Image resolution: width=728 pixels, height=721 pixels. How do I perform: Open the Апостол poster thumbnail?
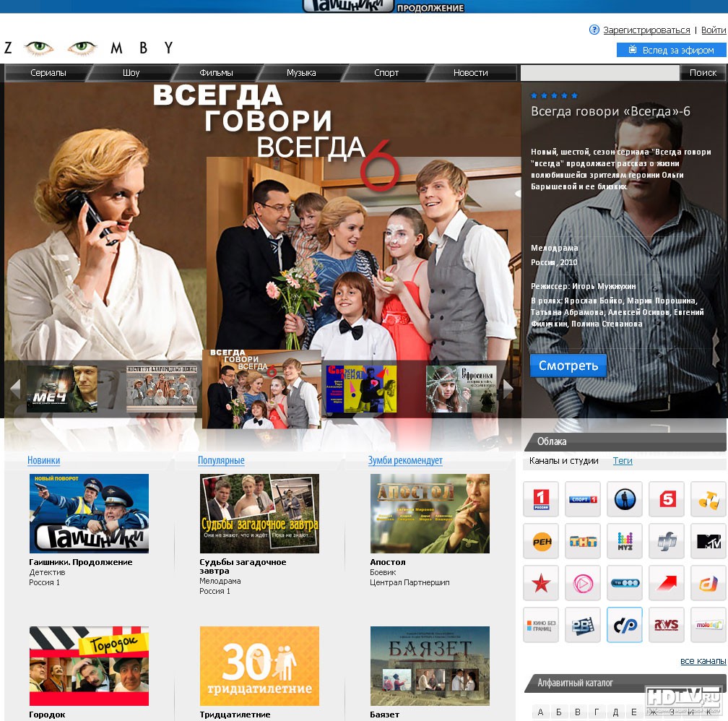click(x=430, y=514)
